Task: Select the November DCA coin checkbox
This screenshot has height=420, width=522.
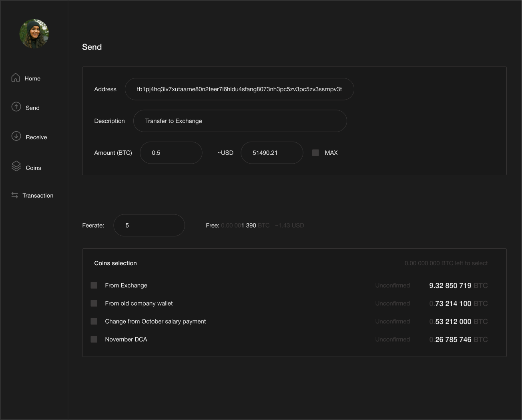Action: click(94, 339)
